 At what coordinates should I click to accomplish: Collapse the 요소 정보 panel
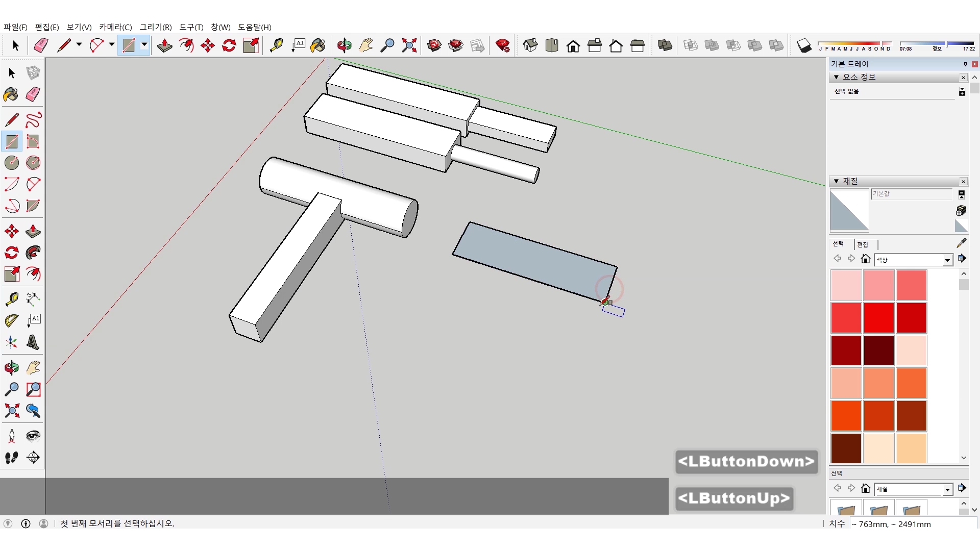(836, 77)
